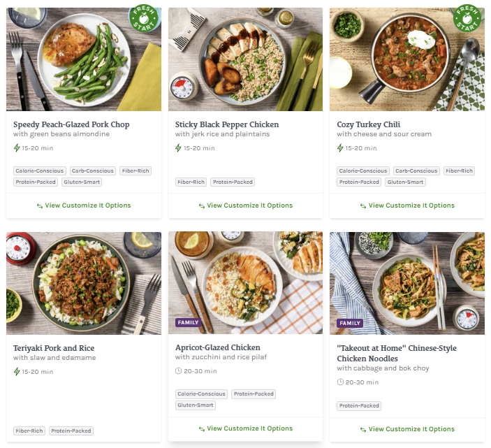Image resolution: width=491 pixels, height=448 pixels.
Task: Click Fiber-Rich tag on Teriyaki Pork card
Action: (29, 431)
